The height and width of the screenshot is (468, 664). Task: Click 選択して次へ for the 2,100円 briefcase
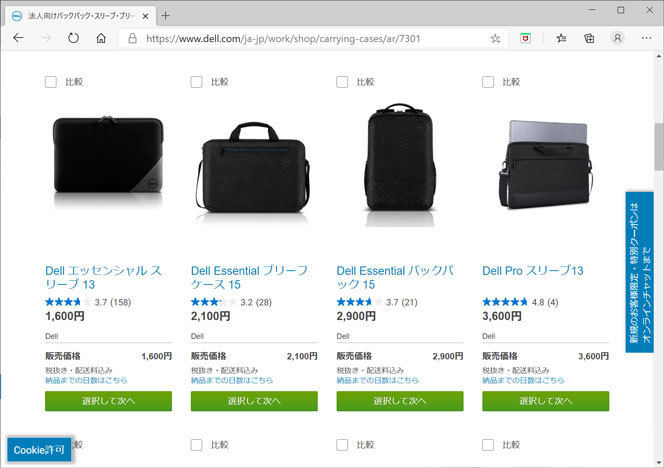[x=254, y=401]
